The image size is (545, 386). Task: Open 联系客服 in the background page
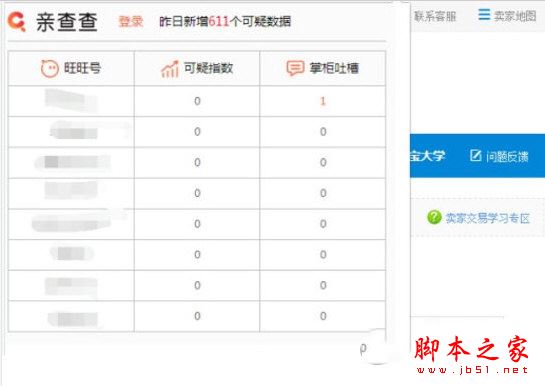click(435, 16)
